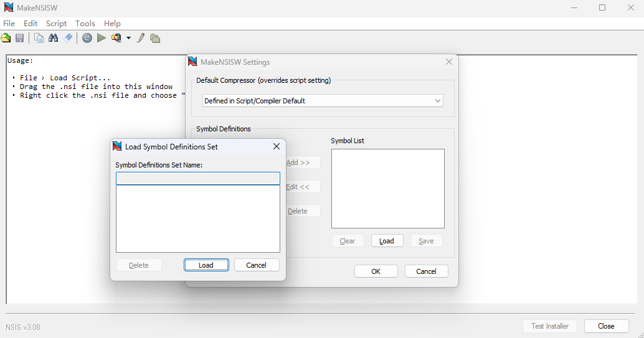Click the Load Script toolbar icon
644x338 pixels.
[6, 38]
